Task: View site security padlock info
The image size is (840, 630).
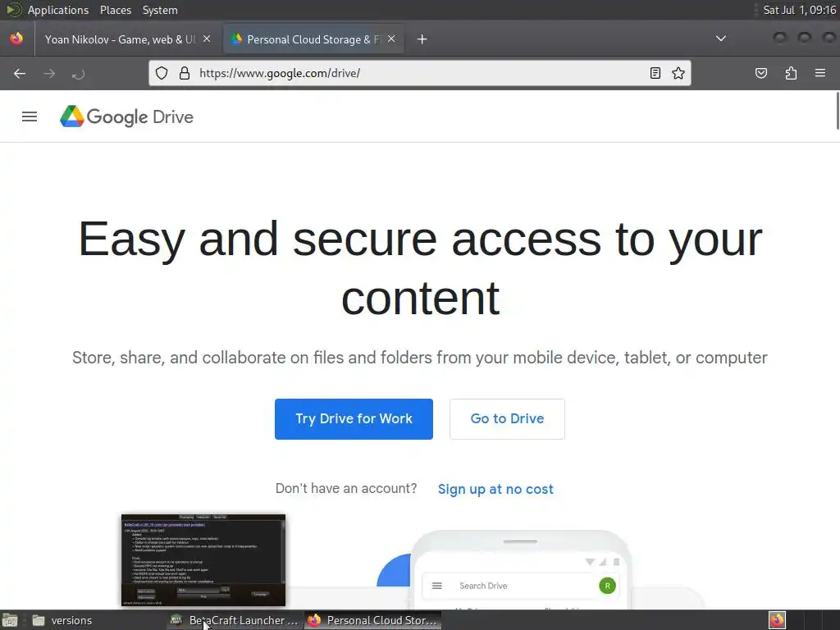Action: pos(185,73)
